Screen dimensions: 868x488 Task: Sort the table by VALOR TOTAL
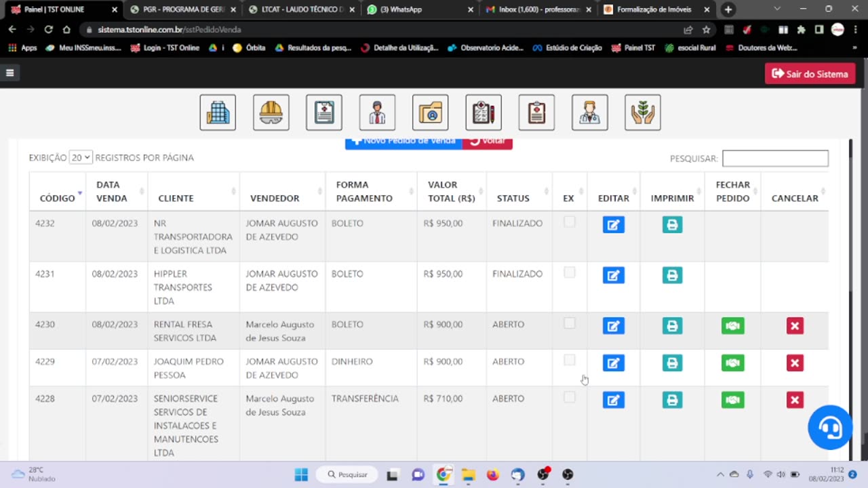point(452,191)
